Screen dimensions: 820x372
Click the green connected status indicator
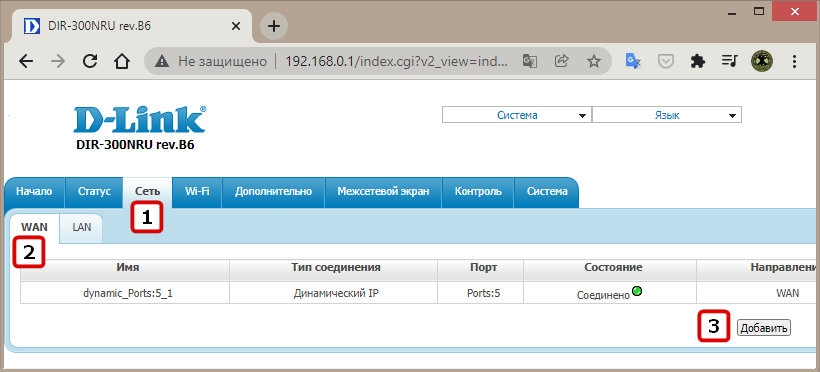637,291
